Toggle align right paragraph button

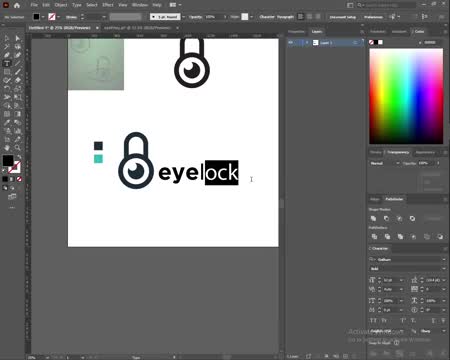coord(318,17)
